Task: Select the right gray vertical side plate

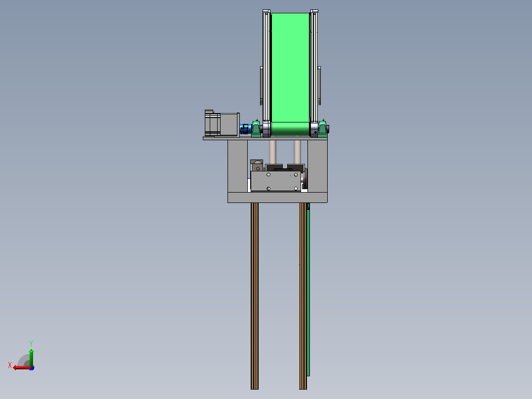Action: (x=318, y=166)
